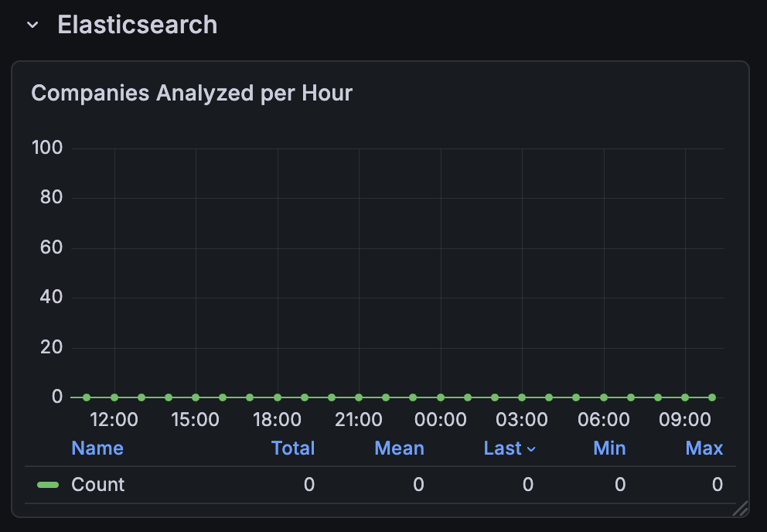The image size is (767, 532).
Task: Sort legend by Total column
Action: click(x=292, y=448)
